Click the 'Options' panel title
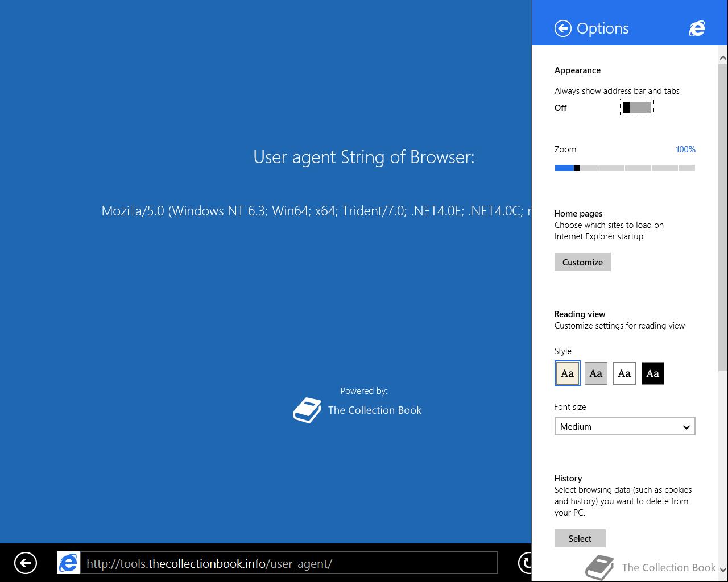This screenshot has height=582, width=728. pos(603,28)
